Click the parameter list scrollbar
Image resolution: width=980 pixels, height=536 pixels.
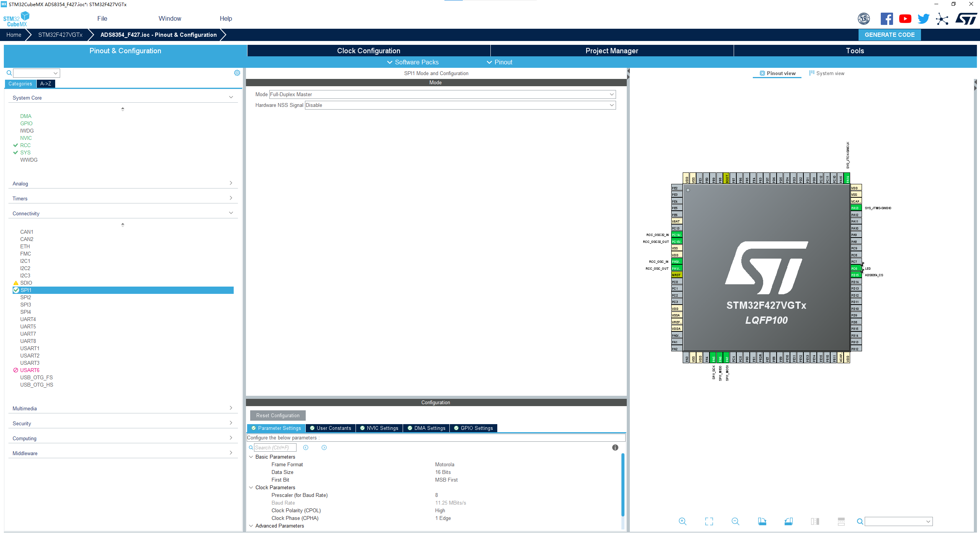(623, 485)
